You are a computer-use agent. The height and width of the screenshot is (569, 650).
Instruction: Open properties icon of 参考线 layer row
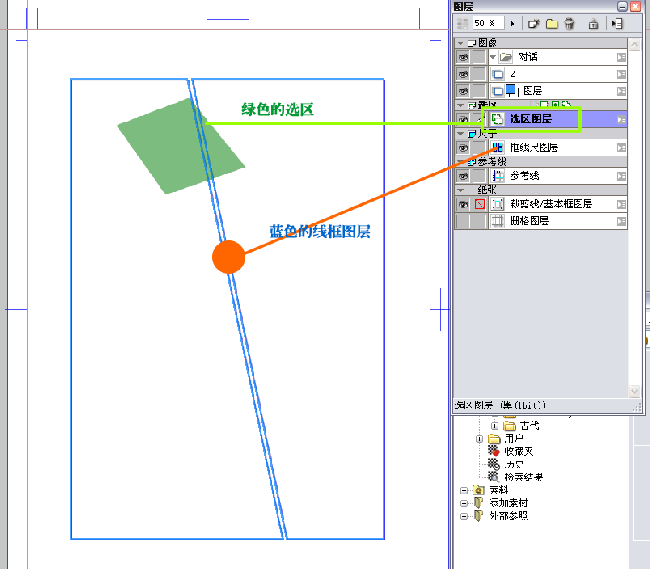(621, 176)
